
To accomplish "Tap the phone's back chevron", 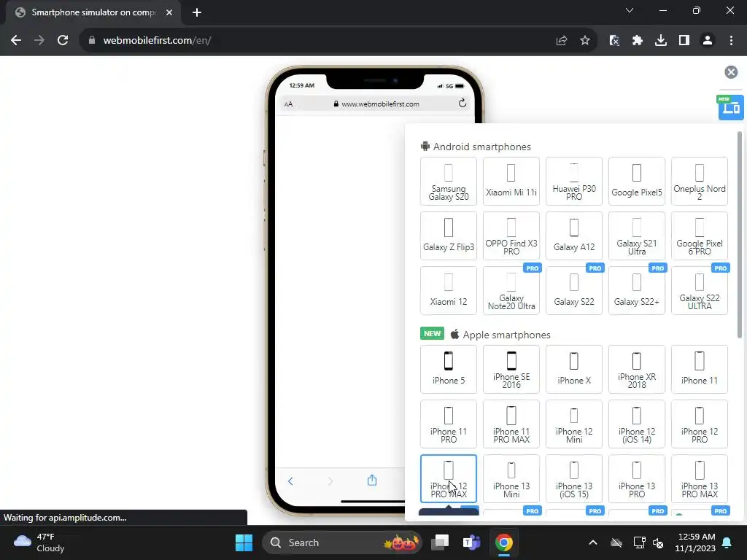I will [x=290, y=481].
